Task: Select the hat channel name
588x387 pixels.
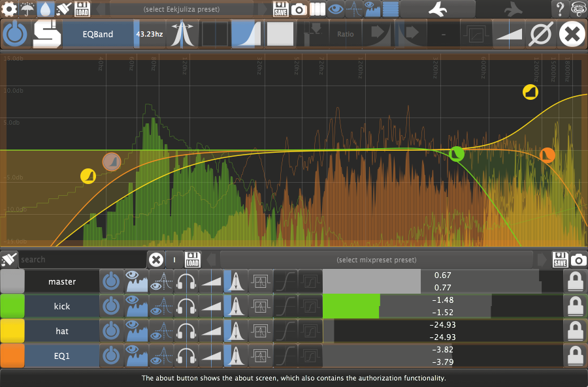Action: click(x=61, y=331)
